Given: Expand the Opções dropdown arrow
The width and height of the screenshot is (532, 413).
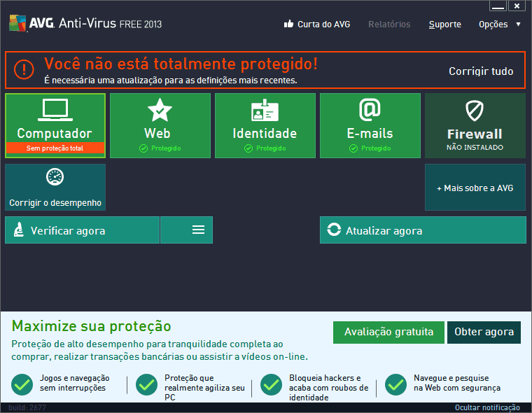Looking at the screenshot, I should tap(518, 24).
